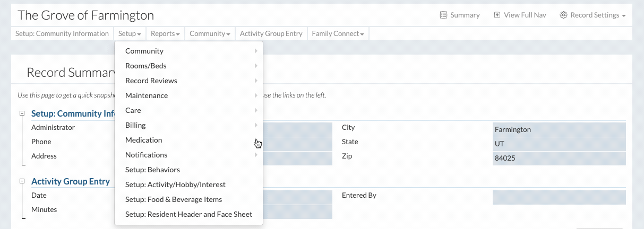The image size is (644, 229).
Task: Collapse the Setup: Community Information section
Action: (22, 113)
